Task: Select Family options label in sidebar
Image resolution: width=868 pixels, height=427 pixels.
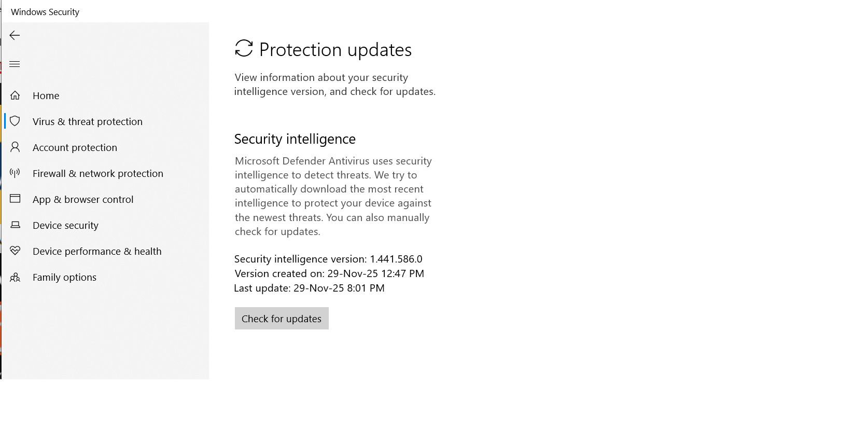Action: click(64, 277)
